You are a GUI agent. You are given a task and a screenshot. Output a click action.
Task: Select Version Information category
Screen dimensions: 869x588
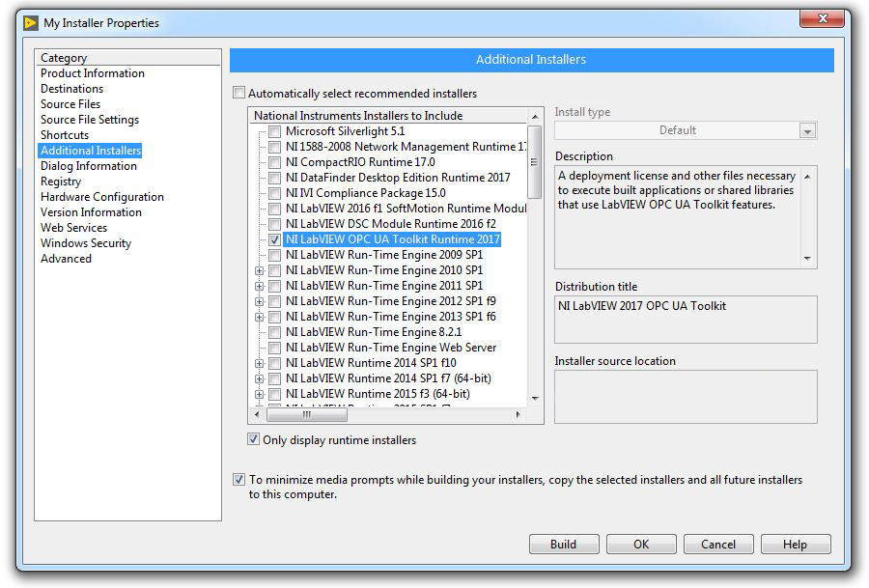click(x=91, y=212)
